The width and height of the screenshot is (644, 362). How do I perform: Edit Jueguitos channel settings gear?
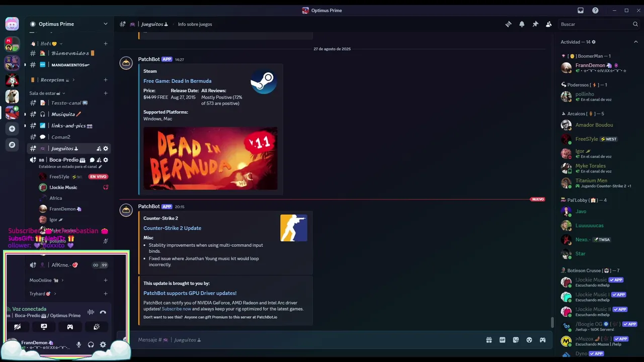click(106, 148)
